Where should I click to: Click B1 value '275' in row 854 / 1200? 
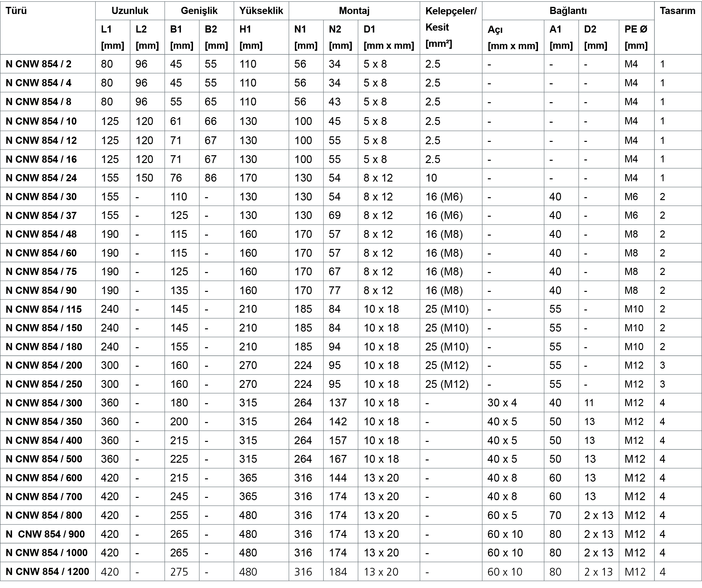(179, 572)
